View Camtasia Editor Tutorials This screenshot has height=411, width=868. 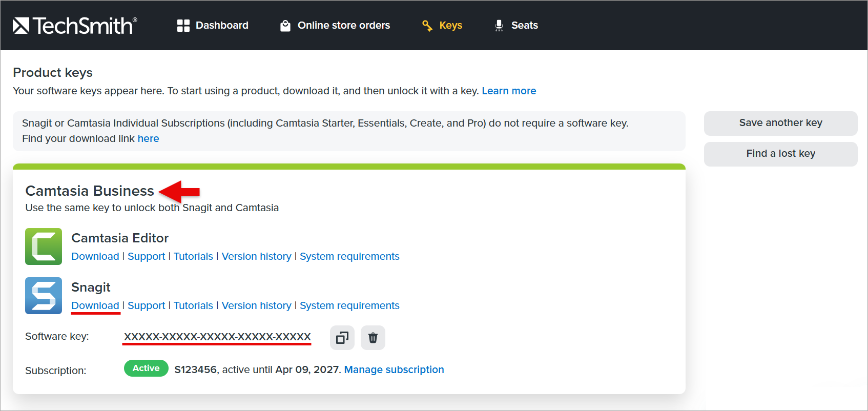coord(193,256)
